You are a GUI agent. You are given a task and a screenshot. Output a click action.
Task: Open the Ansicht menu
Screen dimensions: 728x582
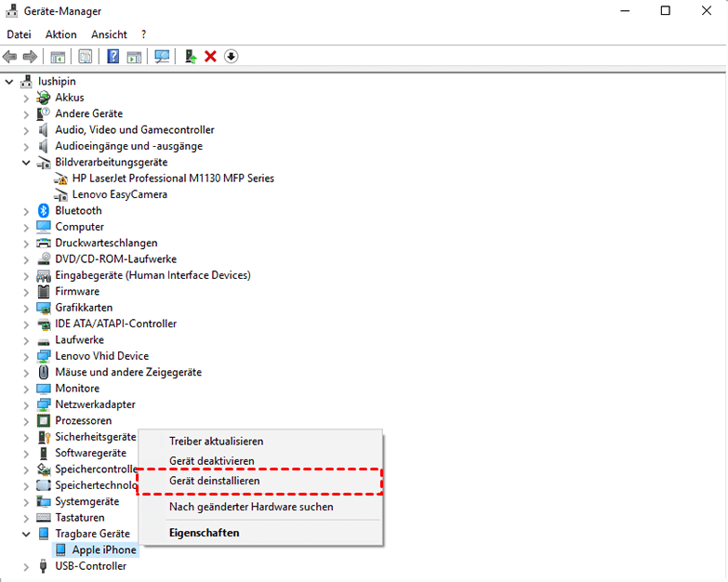[x=109, y=34]
